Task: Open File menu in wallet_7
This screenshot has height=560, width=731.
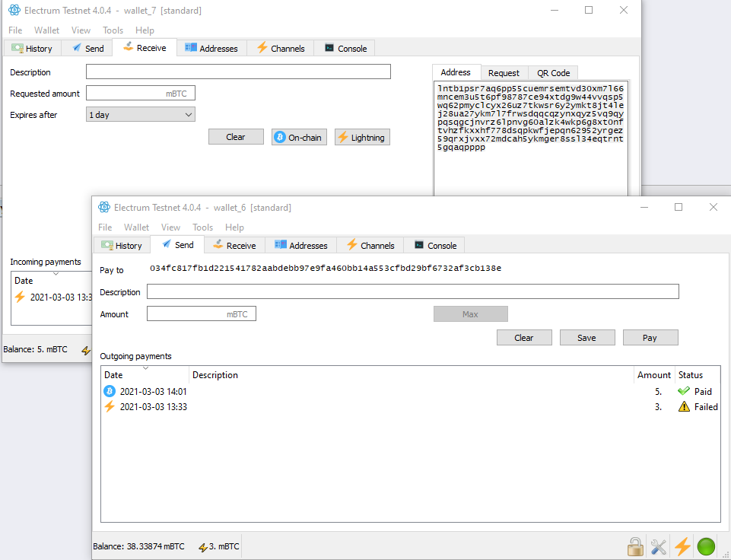Action: [x=15, y=30]
